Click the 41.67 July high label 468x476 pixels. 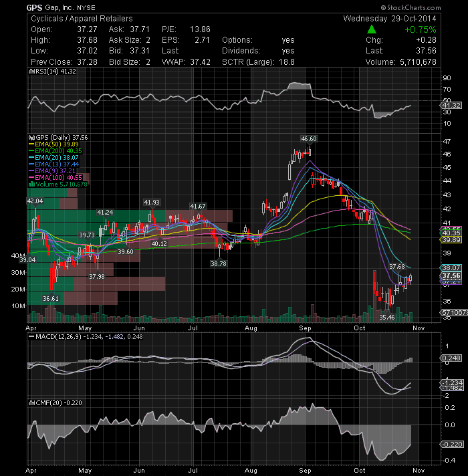pyautogui.click(x=198, y=207)
